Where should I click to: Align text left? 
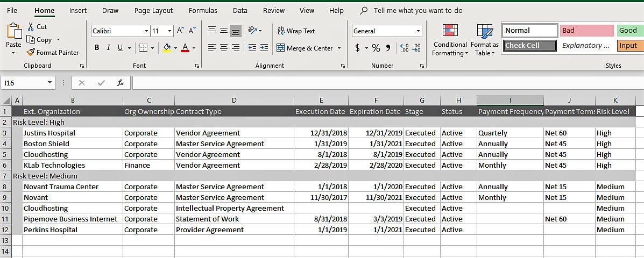click(x=212, y=48)
